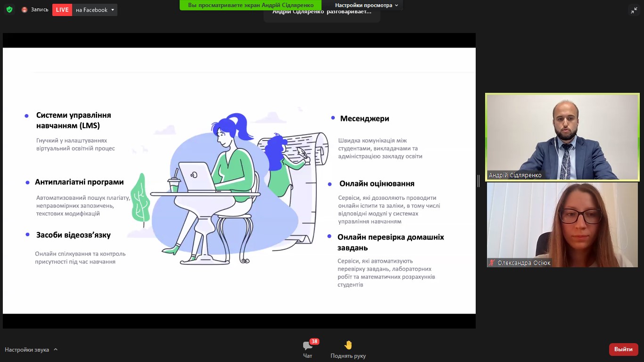
Task: Click the description "Сервіси, які автоматизують перевірку завдань"
Action: (386, 273)
